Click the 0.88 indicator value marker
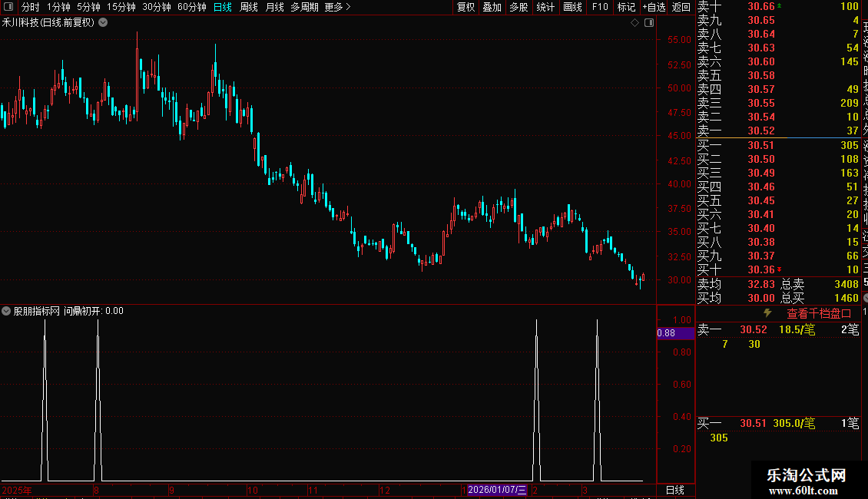 [674, 333]
